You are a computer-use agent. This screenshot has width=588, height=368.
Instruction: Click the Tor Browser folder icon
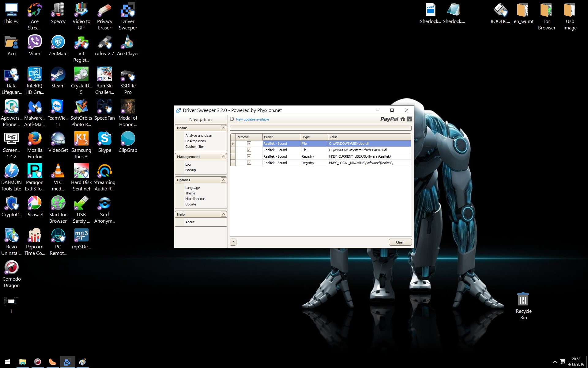(x=547, y=16)
